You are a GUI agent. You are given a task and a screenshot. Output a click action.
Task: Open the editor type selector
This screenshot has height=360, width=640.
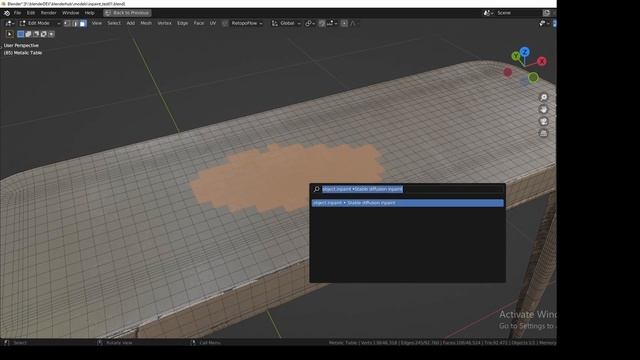(x=10, y=24)
